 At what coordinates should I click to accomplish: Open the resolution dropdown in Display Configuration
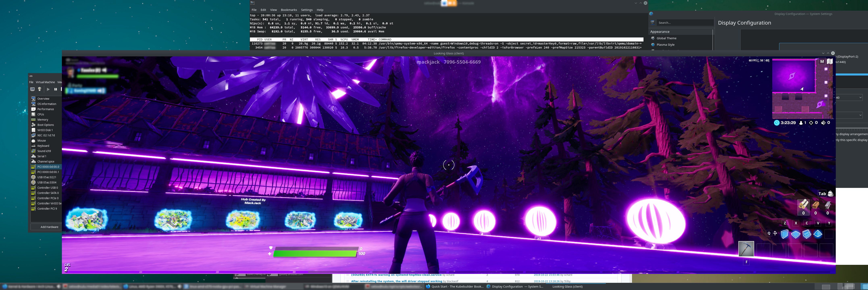(x=849, y=98)
